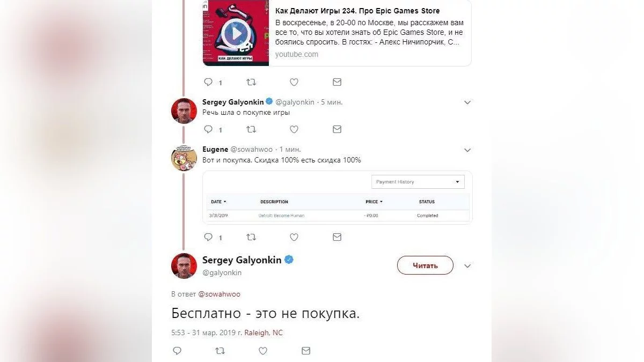Click Sergey Galyonkin's large profile avatar
The image size is (644, 362).
coord(184,265)
